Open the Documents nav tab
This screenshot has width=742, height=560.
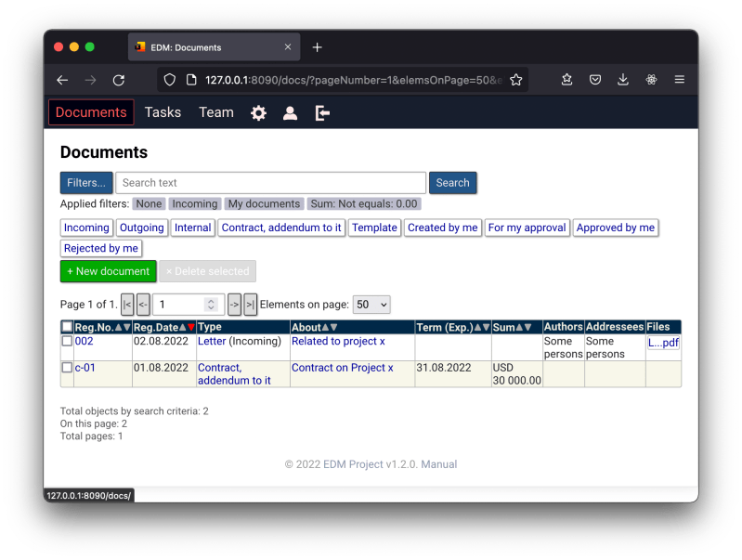tap(91, 112)
